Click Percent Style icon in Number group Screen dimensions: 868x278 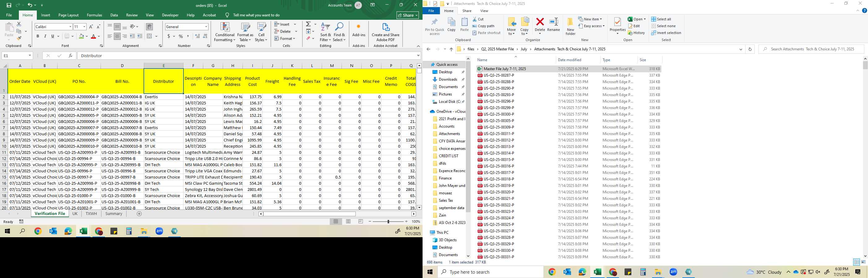(x=181, y=36)
